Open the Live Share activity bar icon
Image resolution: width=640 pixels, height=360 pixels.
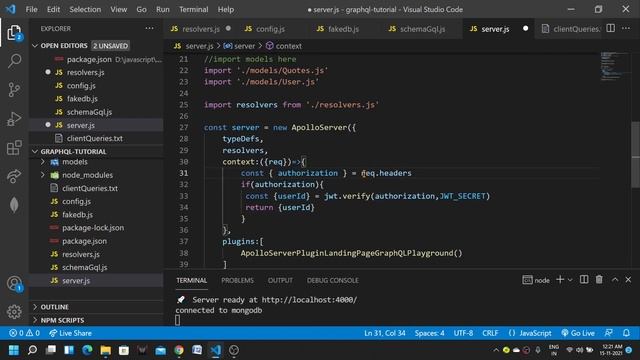[x=14, y=176]
